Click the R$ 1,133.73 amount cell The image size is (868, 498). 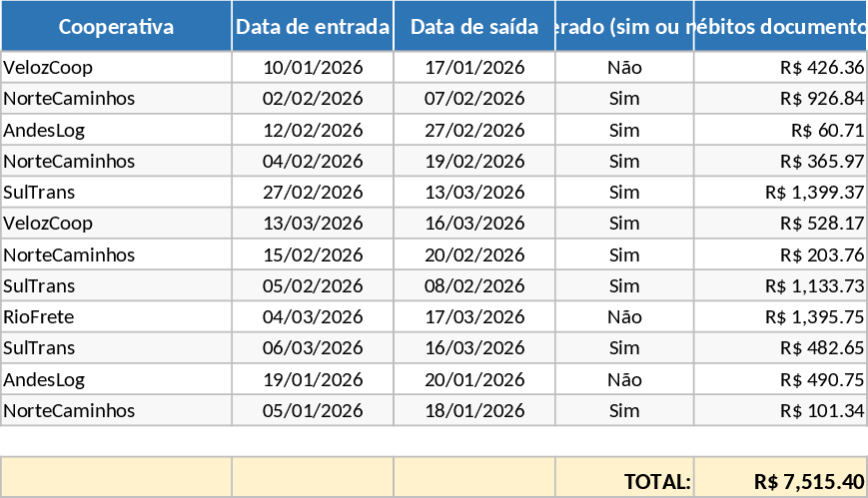point(780,286)
